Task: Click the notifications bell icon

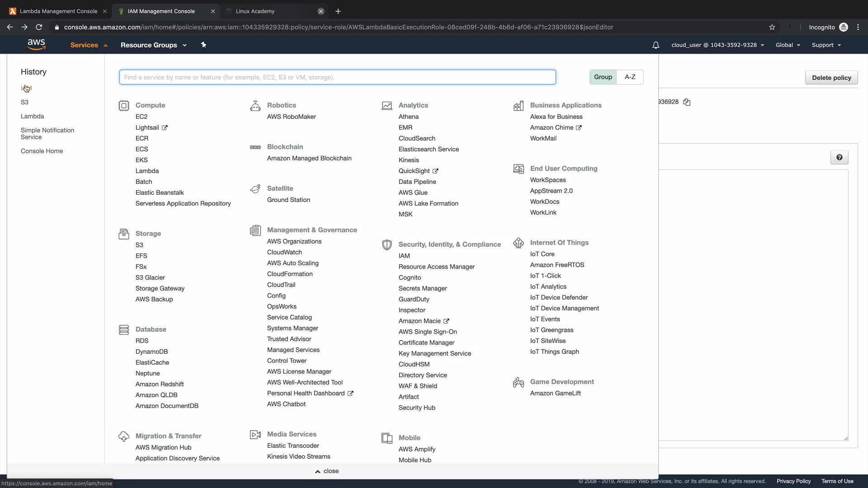Action: (x=656, y=45)
